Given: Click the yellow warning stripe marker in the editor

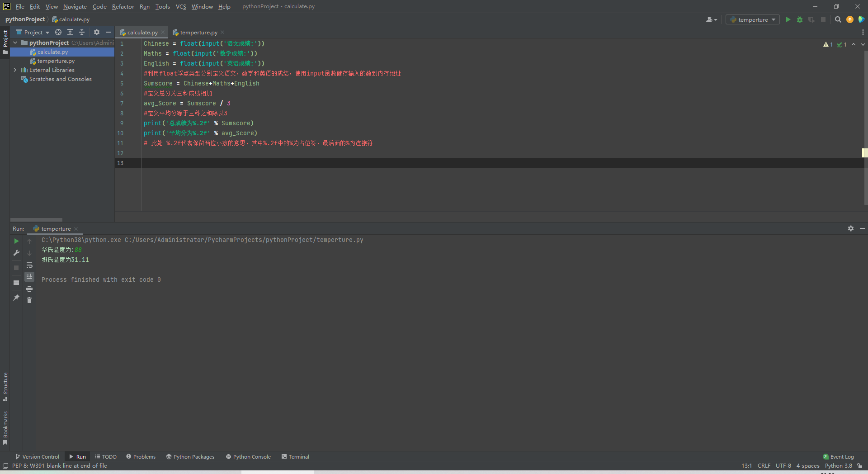Looking at the screenshot, I should click(864, 153).
